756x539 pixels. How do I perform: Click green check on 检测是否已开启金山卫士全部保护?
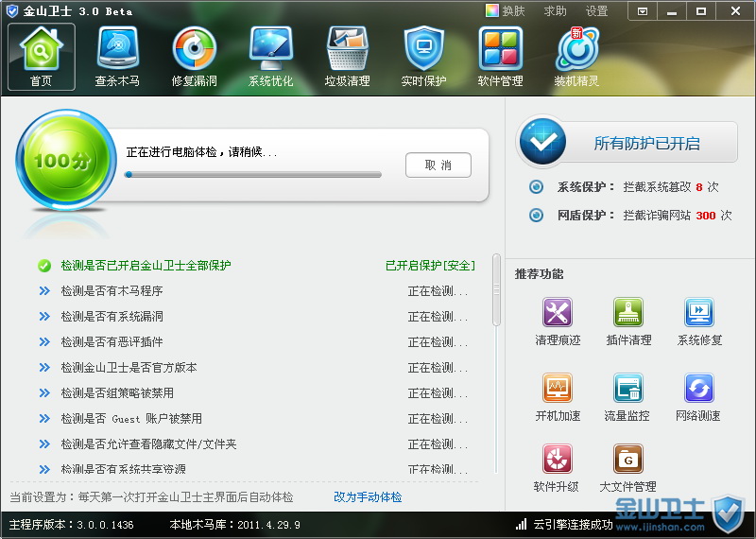click(44, 266)
